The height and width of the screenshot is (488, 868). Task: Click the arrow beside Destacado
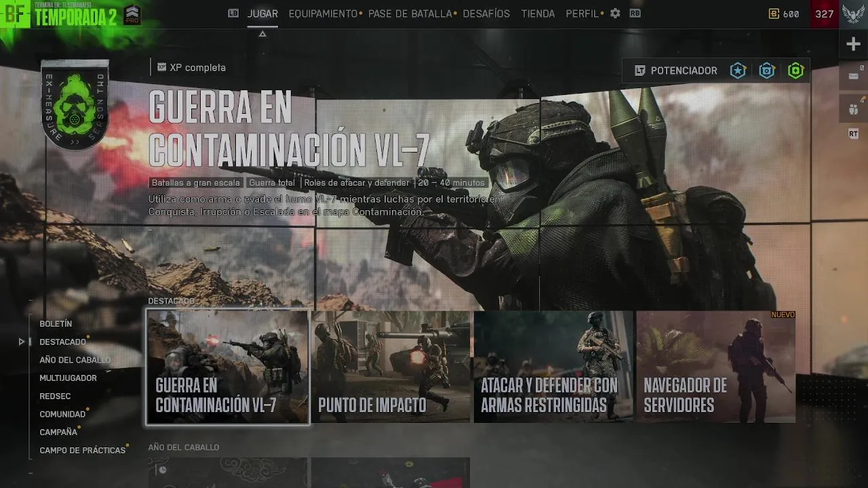click(x=22, y=342)
